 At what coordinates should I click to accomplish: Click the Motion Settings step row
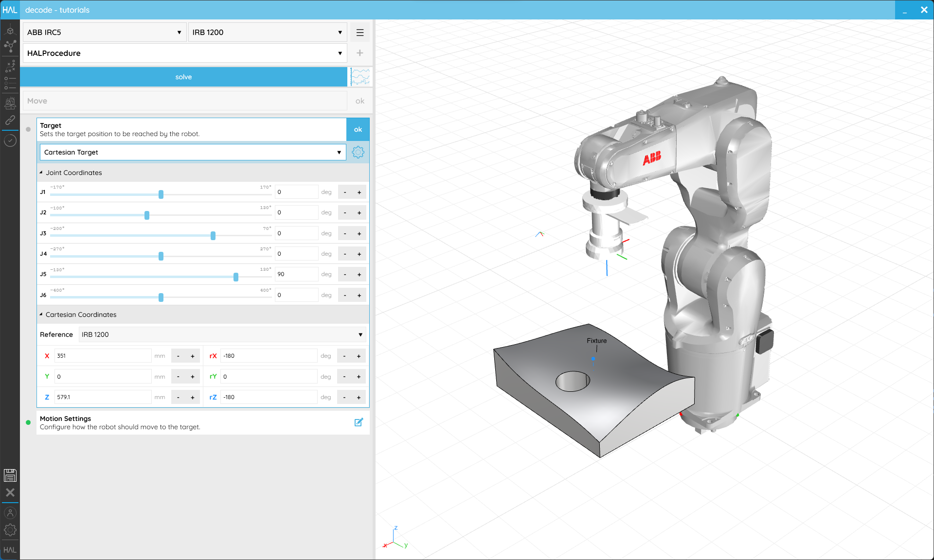tap(203, 422)
